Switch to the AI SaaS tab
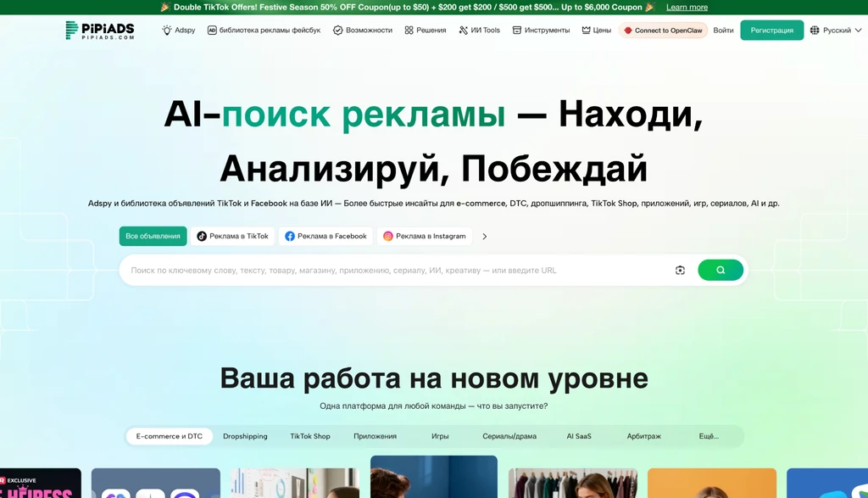The width and height of the screenshot is (868, 498). tap(579, 437)
